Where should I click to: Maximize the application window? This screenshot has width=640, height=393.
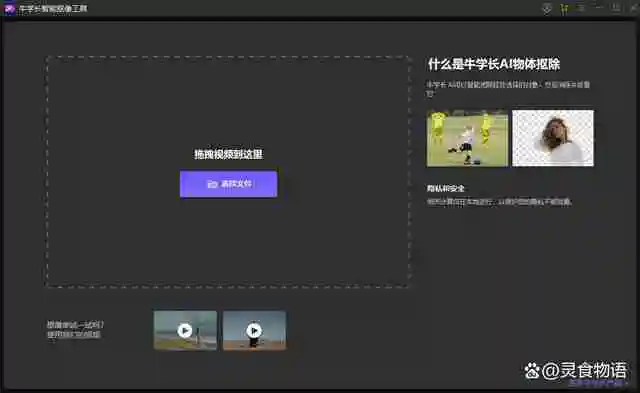(616, 8)
